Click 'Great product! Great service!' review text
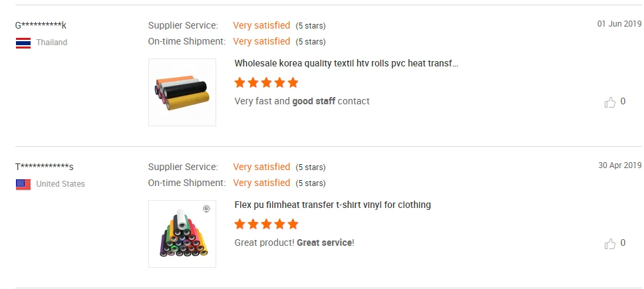Image resolution: width=644 pixels, height=289 pixels. [294, 242]
